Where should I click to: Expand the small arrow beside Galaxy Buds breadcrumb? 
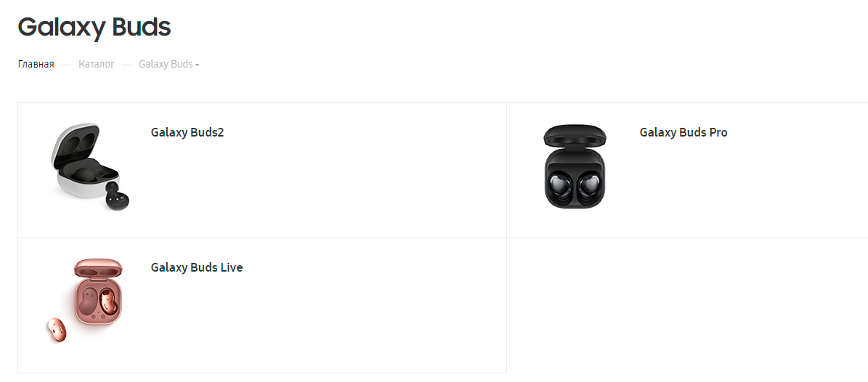(x=197, y=65)
